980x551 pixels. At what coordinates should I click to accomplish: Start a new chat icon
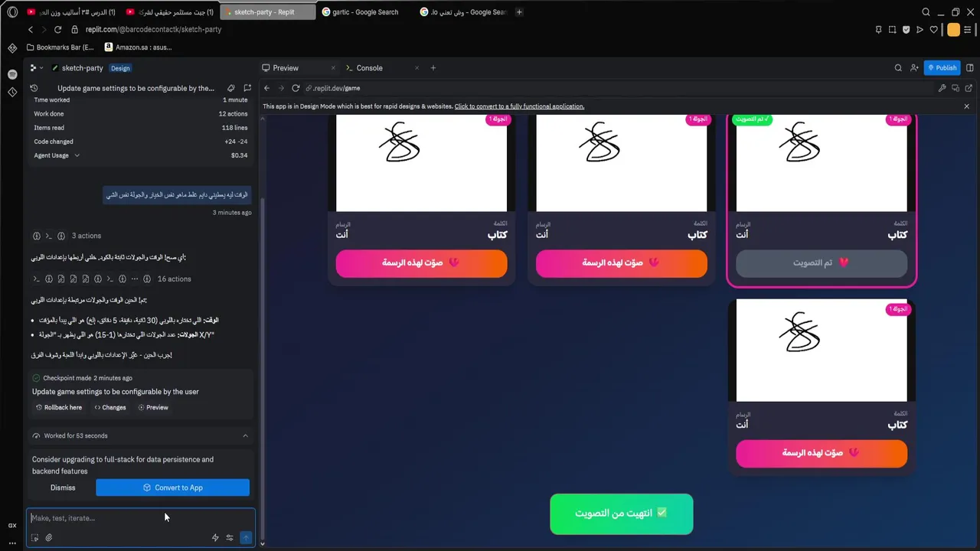[247, 88]
